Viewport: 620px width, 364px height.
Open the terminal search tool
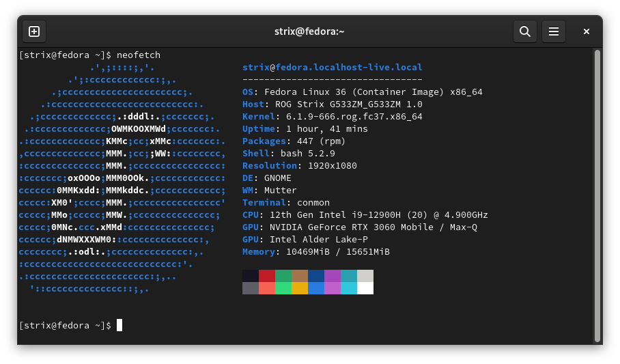pos(524,31)
